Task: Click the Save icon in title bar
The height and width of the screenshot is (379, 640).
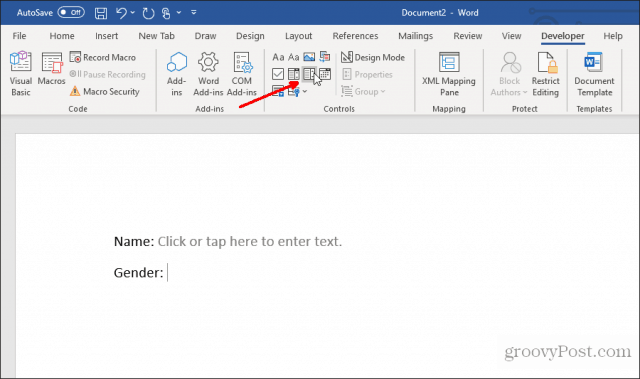Action: pyautogui.click(x=101, y=13)
